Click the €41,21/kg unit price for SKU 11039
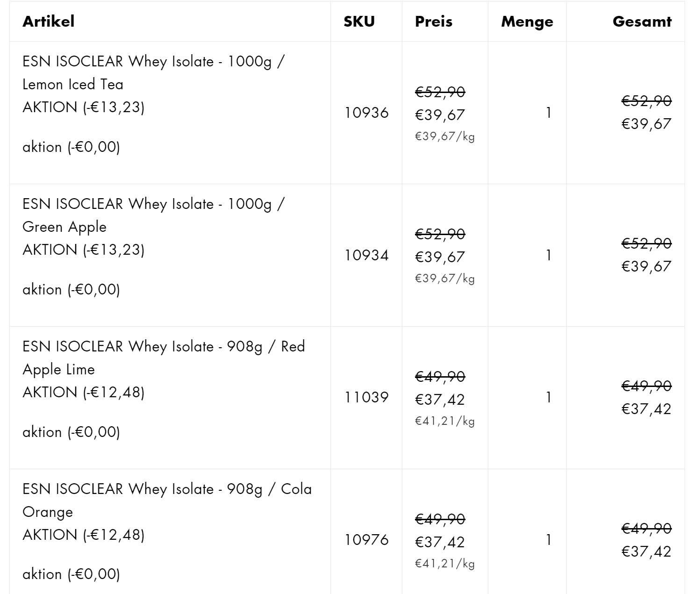The image size is (700, 594). click(445, 421)
